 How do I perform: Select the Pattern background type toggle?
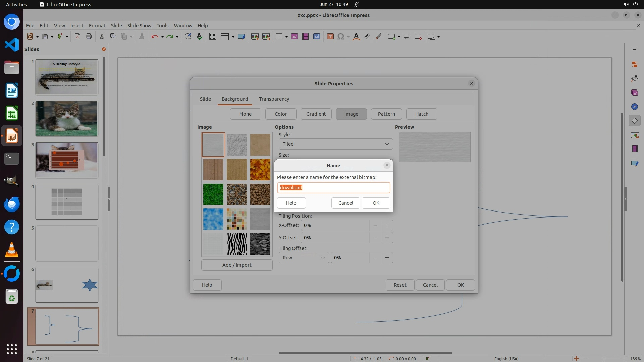tap(386, 114)
